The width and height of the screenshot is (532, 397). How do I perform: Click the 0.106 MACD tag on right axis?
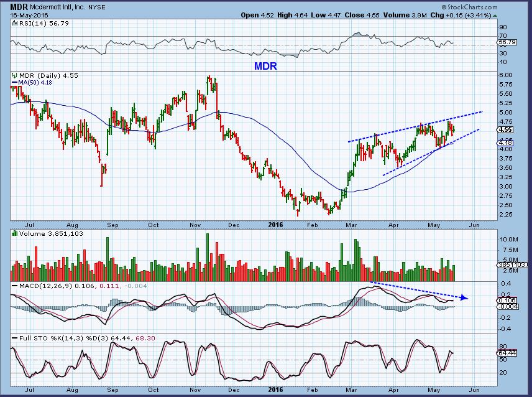(507, 300)
